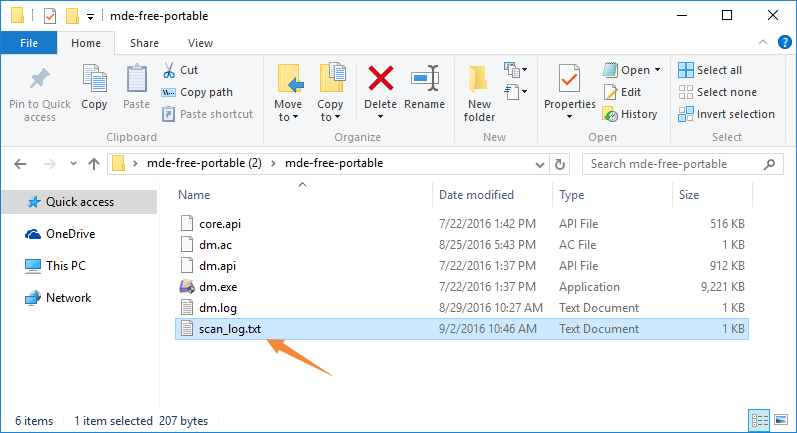Click History in the ribbon

630,114
